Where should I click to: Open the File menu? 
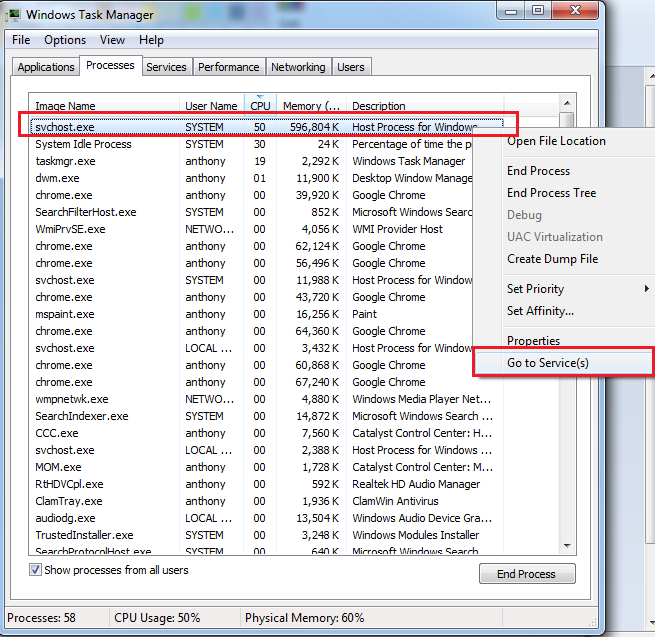(x=21, y=40)
